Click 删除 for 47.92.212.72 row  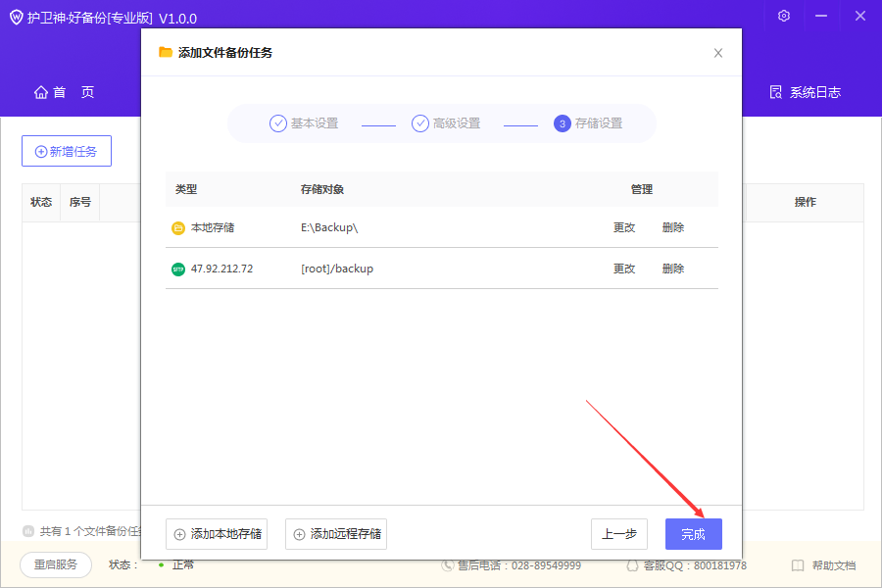672,269
